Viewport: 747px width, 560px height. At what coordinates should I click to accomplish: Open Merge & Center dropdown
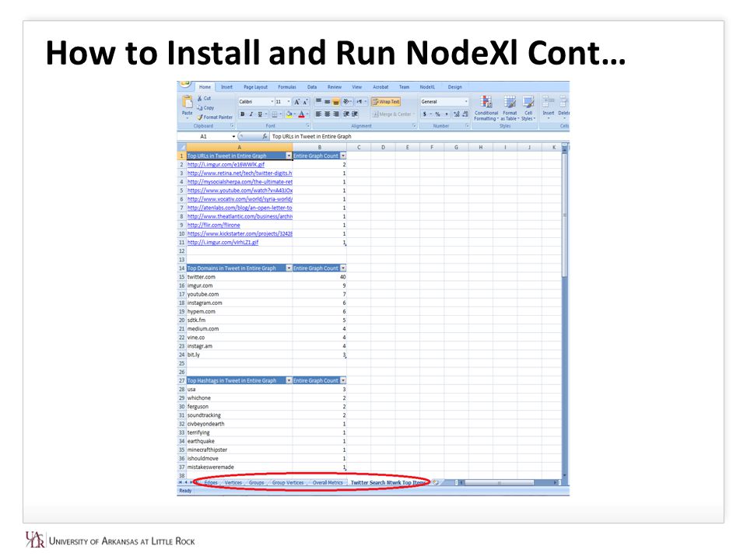414,114
